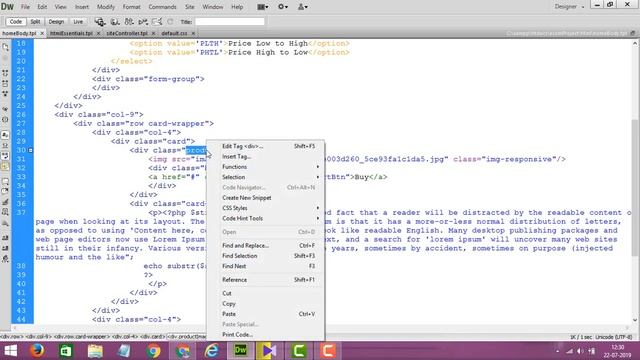Click Preview in browser globe icon
The width and height of the screenshot is (640, 360).
pos(115,22)
